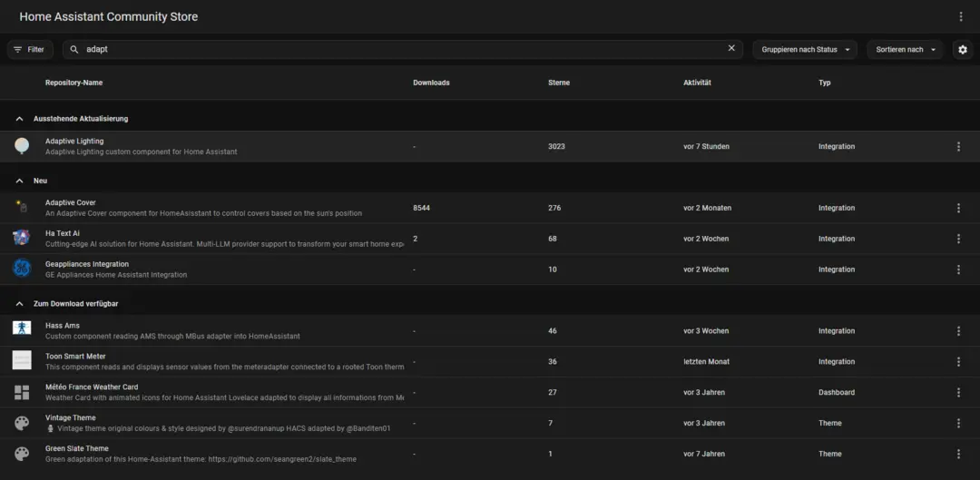This screenshot has width=980, height=480.
Task: Sort by Repository-Name column
Action: click(73, 83)
